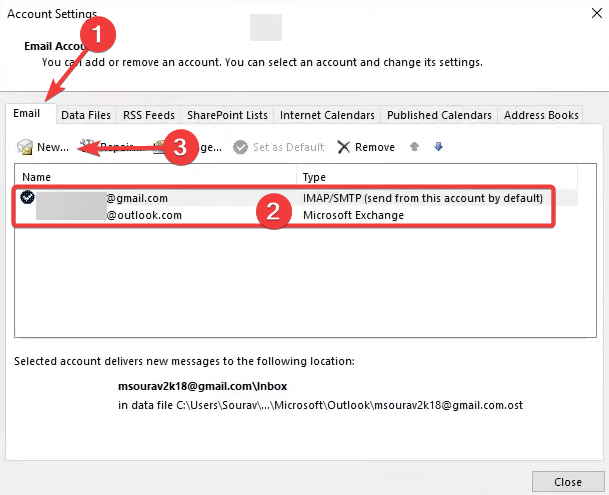Click the data file path text

(x=320, y=405)
